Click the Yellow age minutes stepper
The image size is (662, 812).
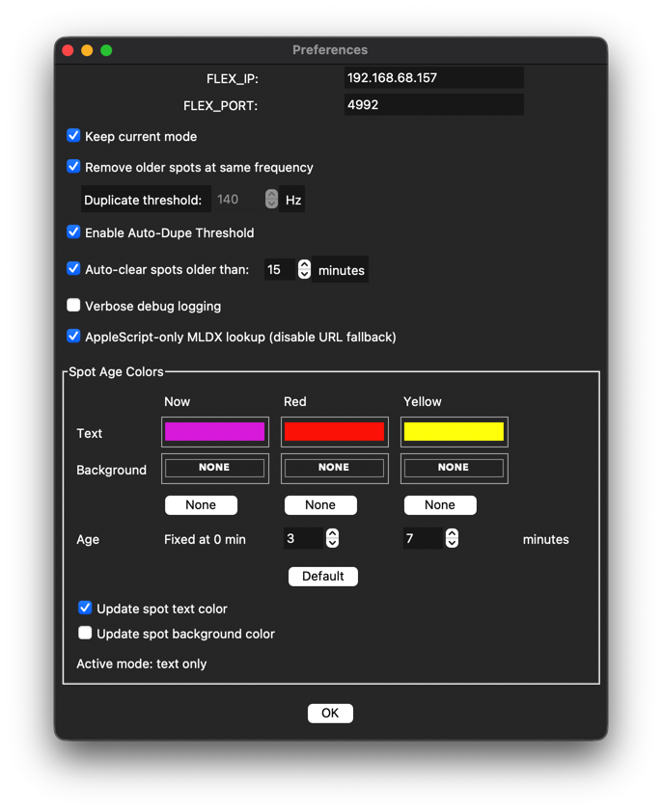click(x=452, y=538)
